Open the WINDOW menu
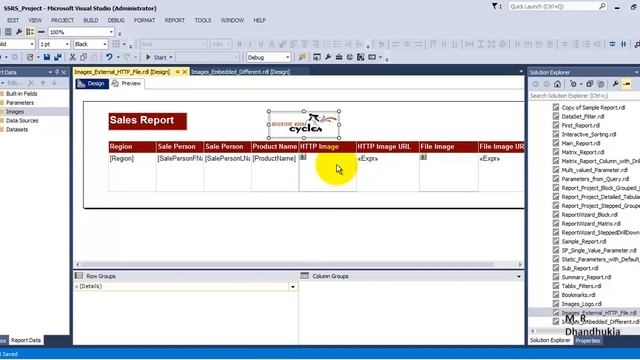640x360 pixels. click(232, 20)
